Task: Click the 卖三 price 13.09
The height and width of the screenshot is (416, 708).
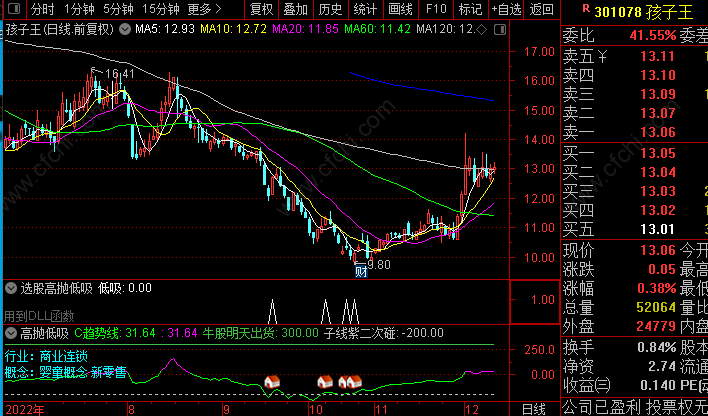Action: [x=658, y=94]
